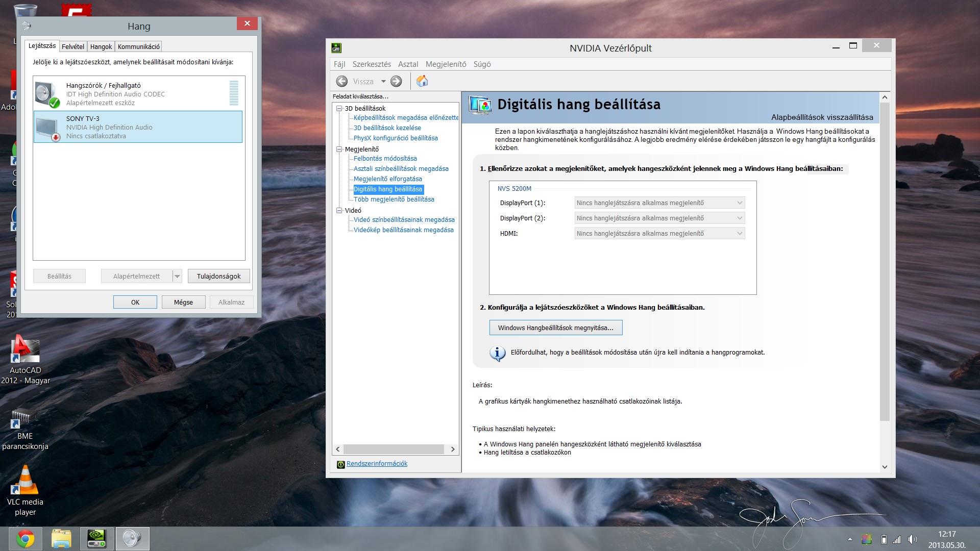The height and width of the screenshot is (551, 980).
Task: Open DisplayPort (1) dropdown
Action: [x=659, y=203]
